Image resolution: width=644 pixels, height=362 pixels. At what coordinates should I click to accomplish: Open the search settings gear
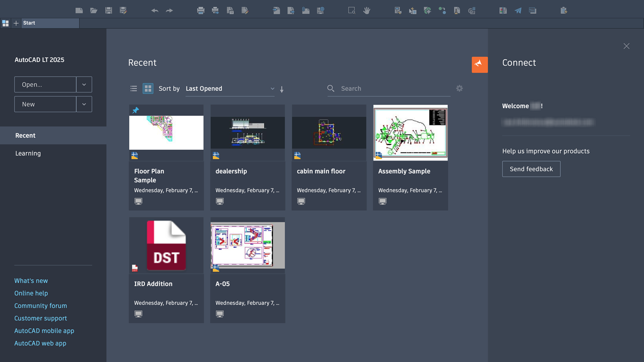[459, 88]
